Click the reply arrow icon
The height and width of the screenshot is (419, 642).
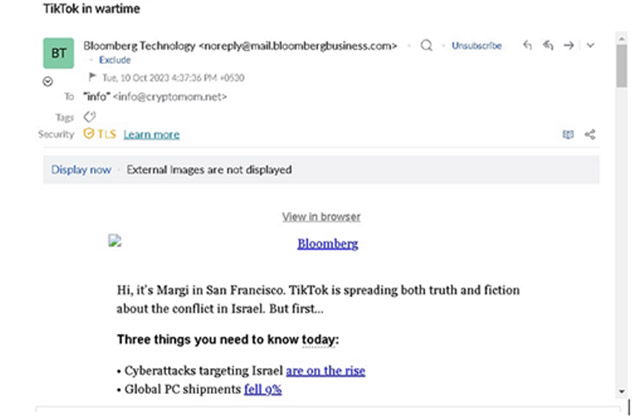tap(527, 45)
